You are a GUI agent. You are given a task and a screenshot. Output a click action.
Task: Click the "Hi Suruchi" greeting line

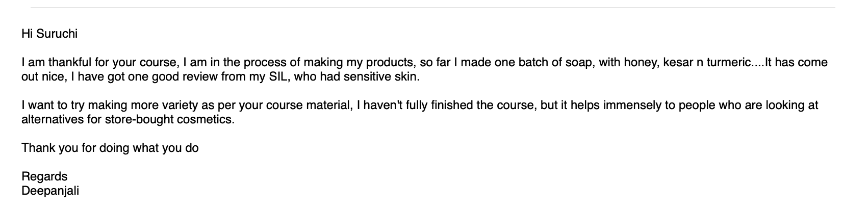pyautogui.click(x=49, y=34)
